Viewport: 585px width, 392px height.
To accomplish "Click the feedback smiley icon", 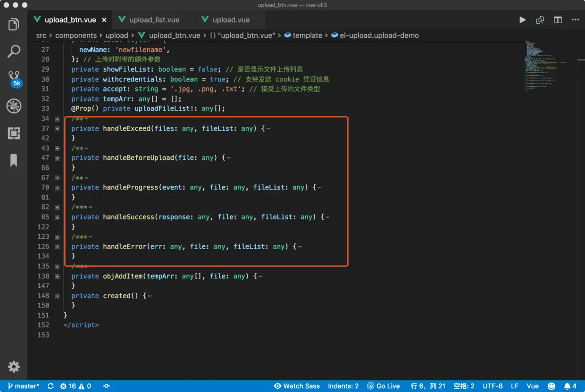I will pos(551,386).
